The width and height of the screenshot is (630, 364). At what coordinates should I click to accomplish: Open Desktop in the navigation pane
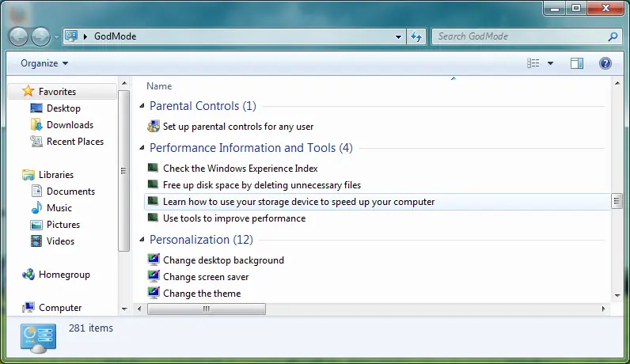click(x=63, y=108)
